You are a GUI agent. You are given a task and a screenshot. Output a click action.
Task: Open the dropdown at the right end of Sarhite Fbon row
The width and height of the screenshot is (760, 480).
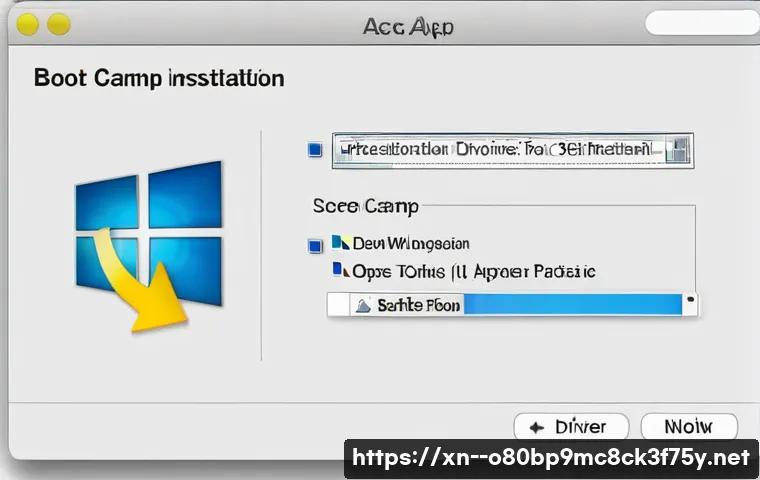(x=688, y=300)
